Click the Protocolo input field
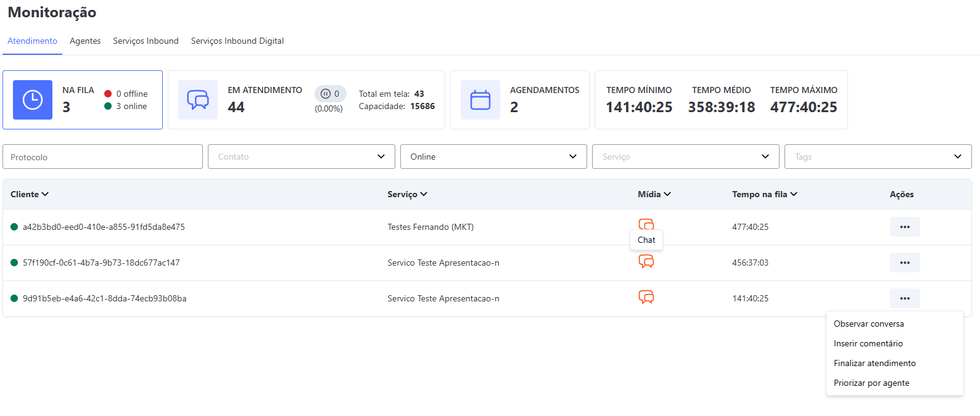This screenshot has width=980, height=416. coord(102,157)
